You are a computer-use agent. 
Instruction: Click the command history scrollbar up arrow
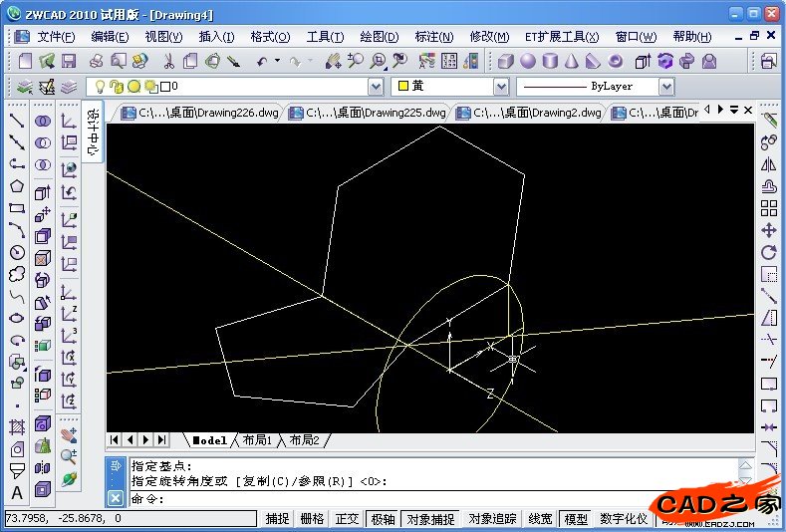click(x=745, y=465)
